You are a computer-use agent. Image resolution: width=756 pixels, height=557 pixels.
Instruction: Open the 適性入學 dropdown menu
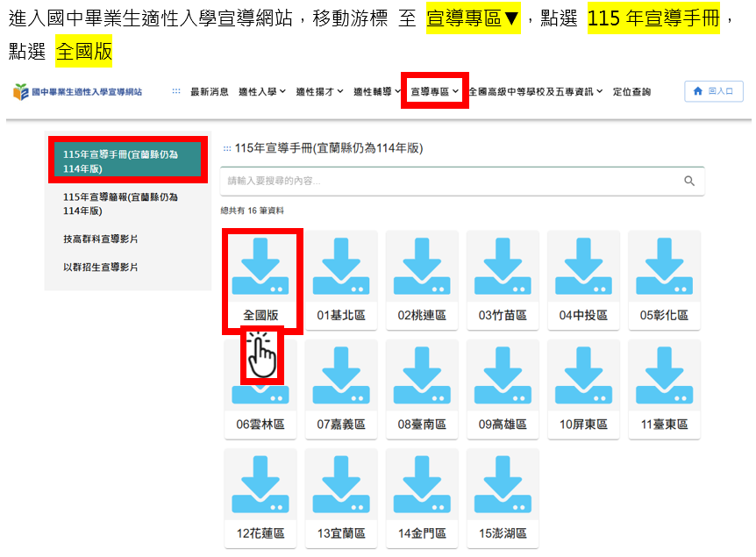[x=262, y=91]
